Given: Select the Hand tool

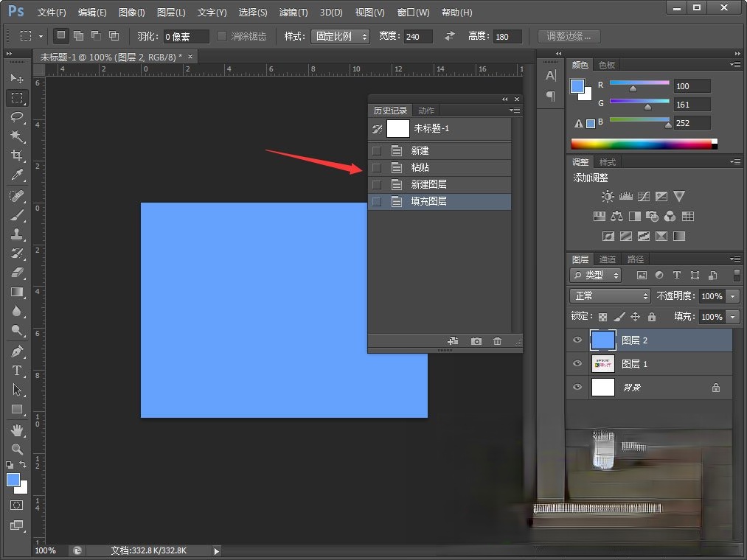Looking at the screenshot, I should (x=17, y=430).
